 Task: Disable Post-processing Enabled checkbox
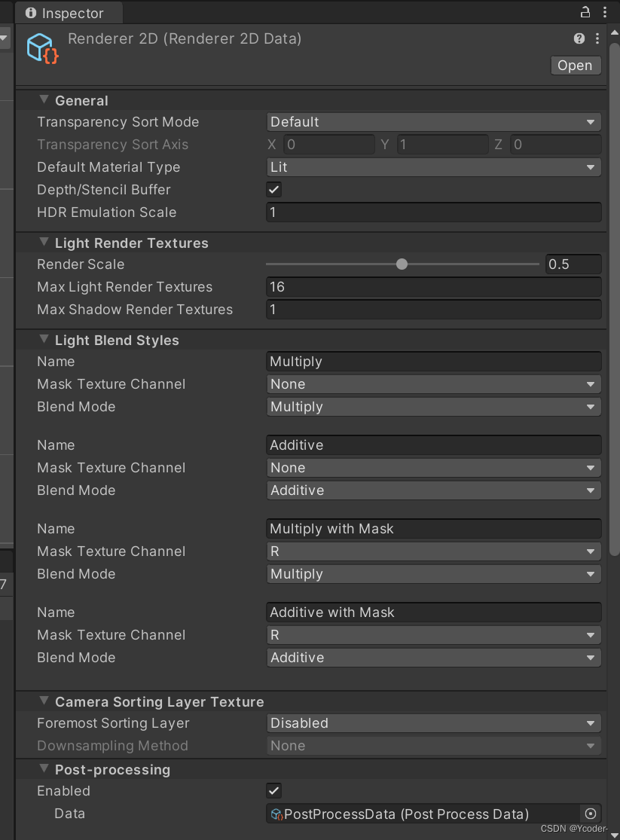pyautogui.click(x=273, y=790)
